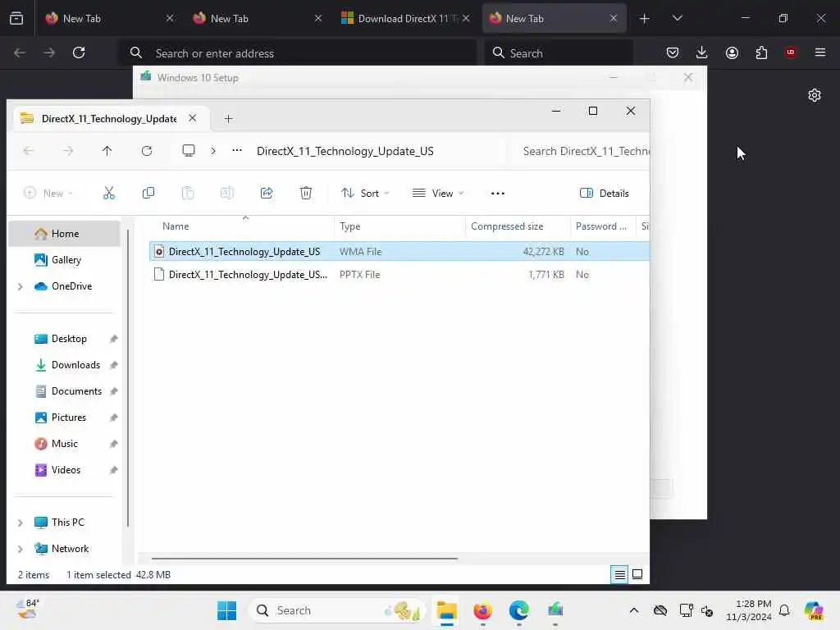Screen dimensions: 840x630
Task: Switch to large thumbnails view in status bar
Action: click(x=637, y=574)
